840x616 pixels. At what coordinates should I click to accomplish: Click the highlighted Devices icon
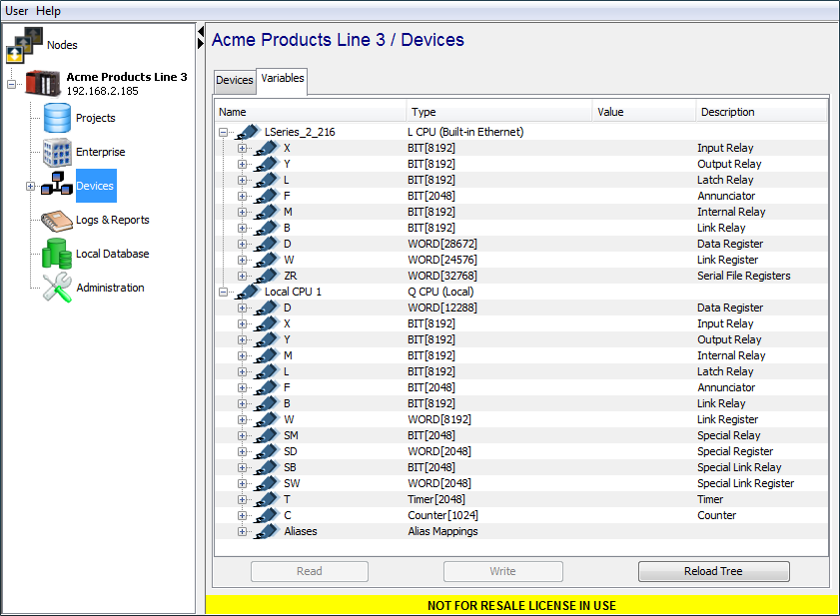58,185
